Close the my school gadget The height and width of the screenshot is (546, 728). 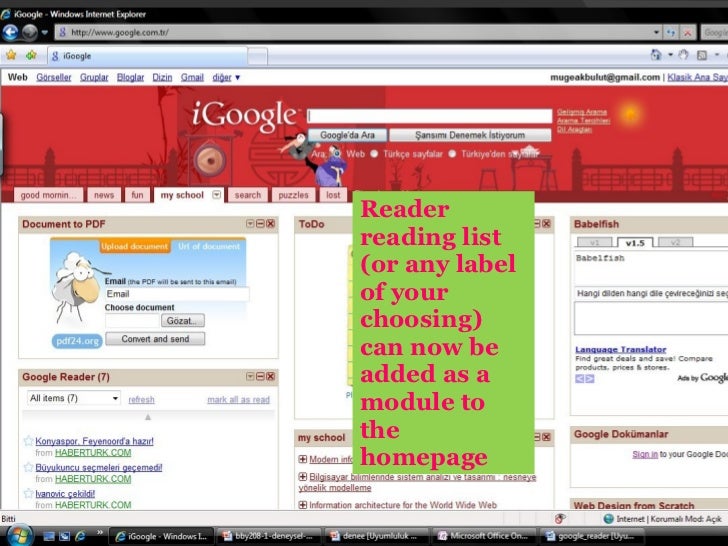click(546, 437)
